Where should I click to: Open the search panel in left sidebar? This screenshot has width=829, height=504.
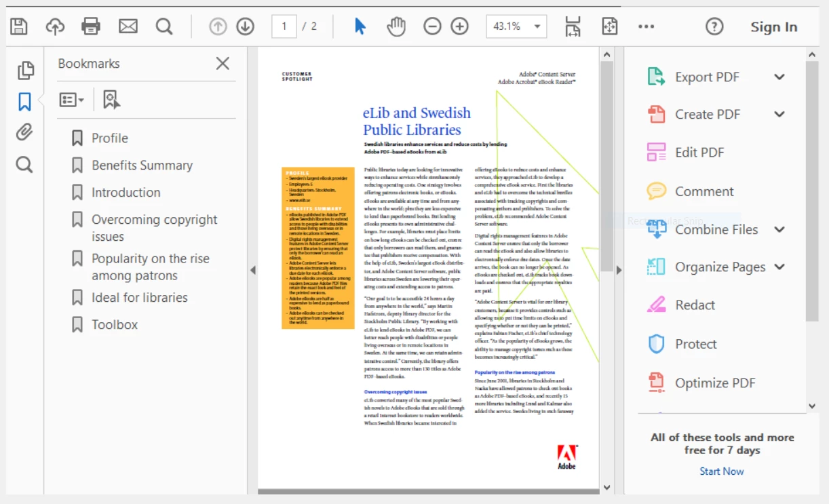point(25,165)
